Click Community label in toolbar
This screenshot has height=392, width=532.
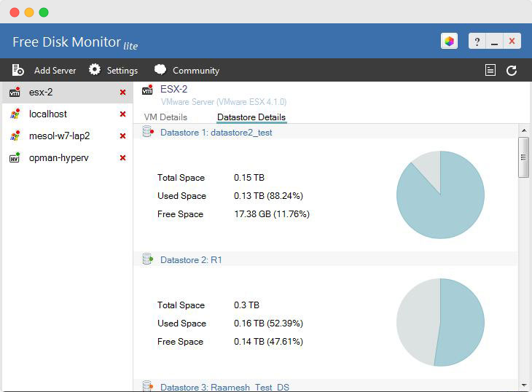coord(196,71)
